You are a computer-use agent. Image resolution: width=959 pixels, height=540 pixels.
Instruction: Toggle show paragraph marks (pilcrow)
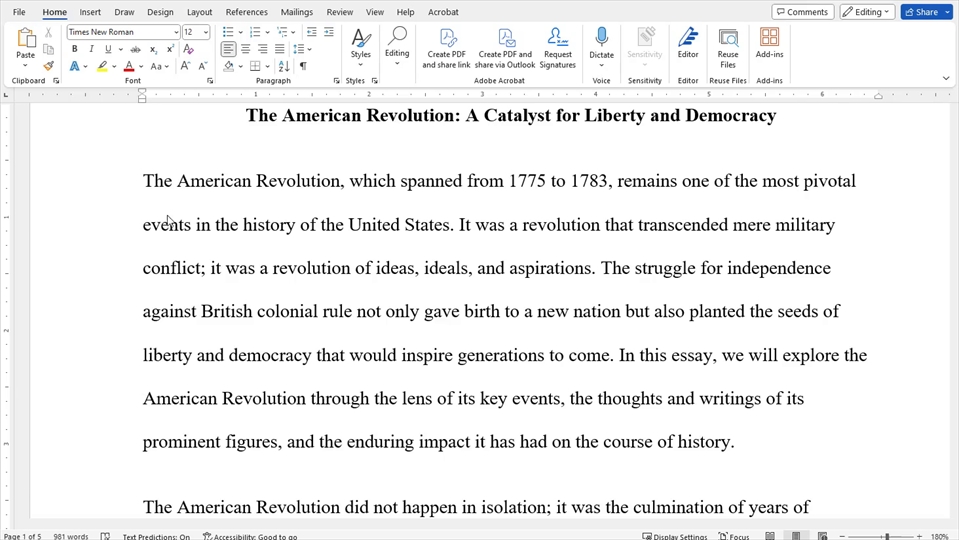coord(303,66)
